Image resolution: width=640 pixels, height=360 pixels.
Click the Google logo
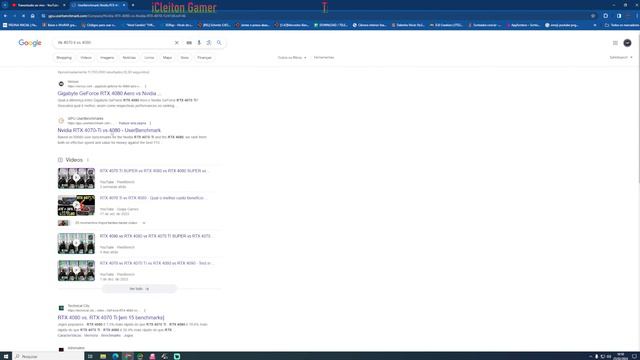(x=30, y=43)
